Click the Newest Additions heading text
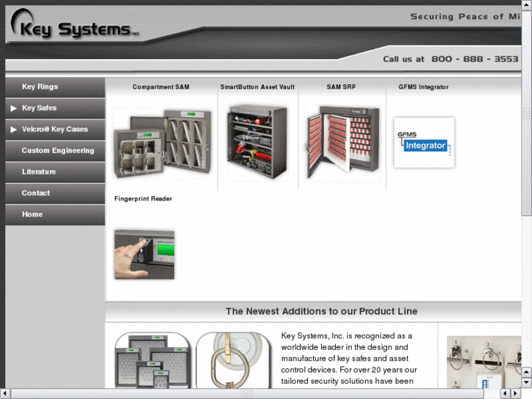Viewport: 532px width, 399px height. click(x=322, y=311)
